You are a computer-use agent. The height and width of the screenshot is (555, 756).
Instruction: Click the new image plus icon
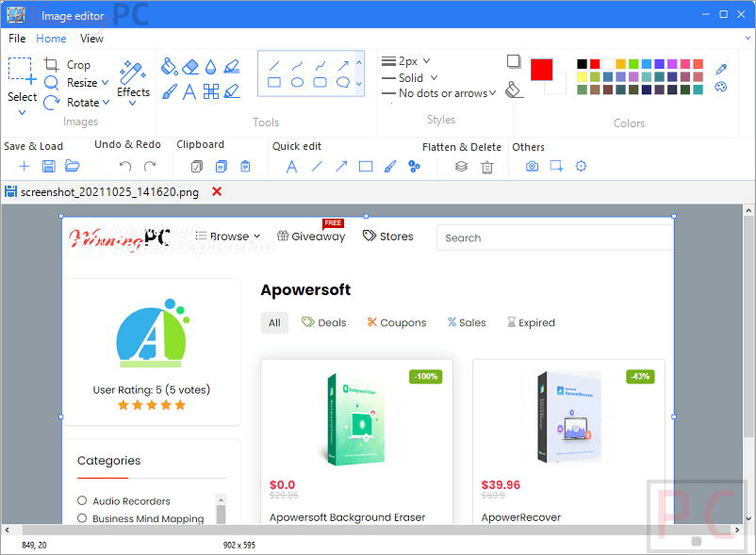tap(25, 166)
